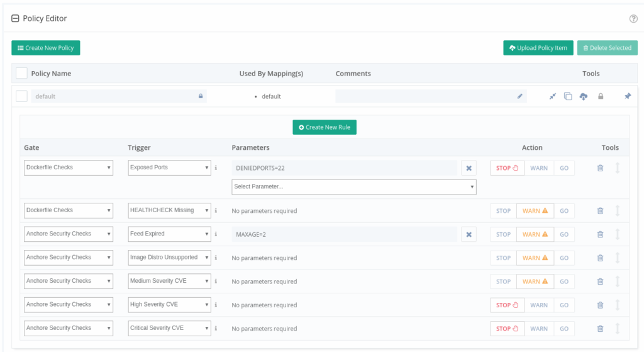Remove the DENIEDPORTS=22 parameter with X icon
This screenshot has width=644, height=352.
[469, 168]
